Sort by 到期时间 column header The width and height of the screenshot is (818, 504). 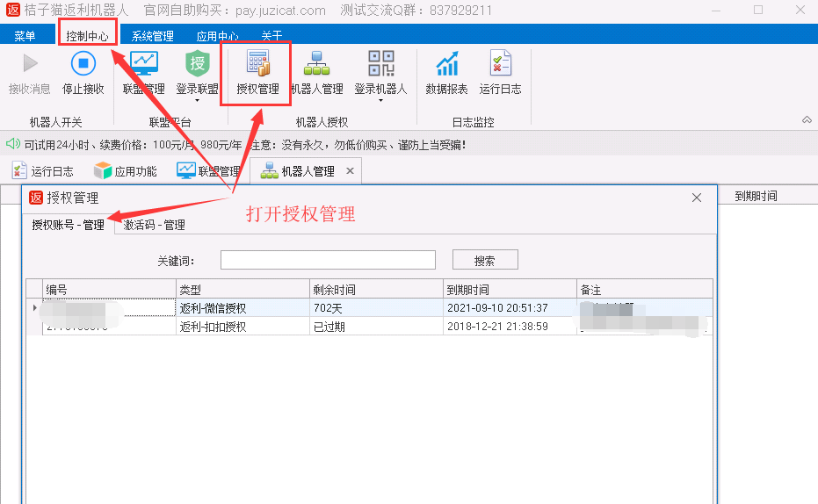[510, 290]
